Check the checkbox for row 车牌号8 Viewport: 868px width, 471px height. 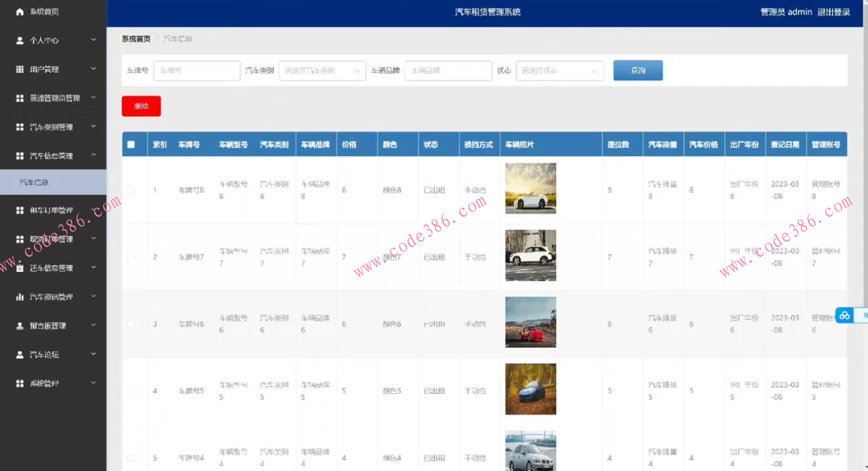tap(131, 190)
